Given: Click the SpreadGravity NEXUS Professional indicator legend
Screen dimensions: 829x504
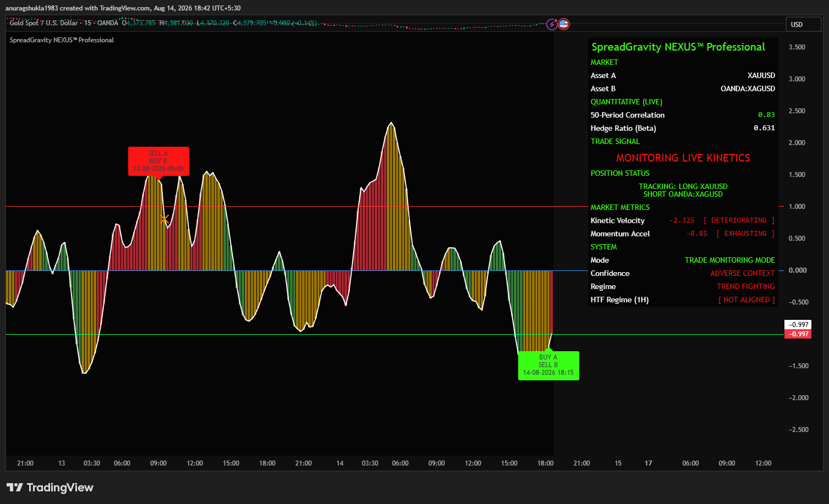Looking at the screenshot, I should pyautogui.click(x=62, y=40).
